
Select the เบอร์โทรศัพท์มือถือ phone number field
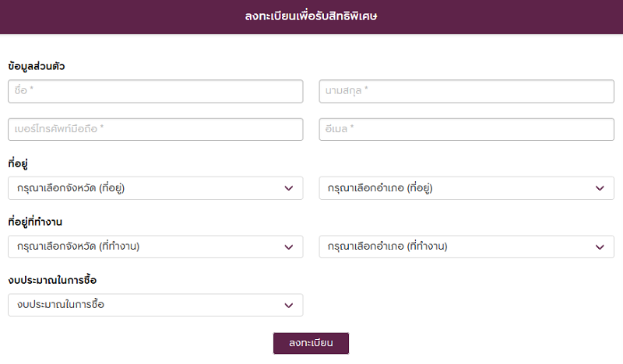(x=155, y=129)
